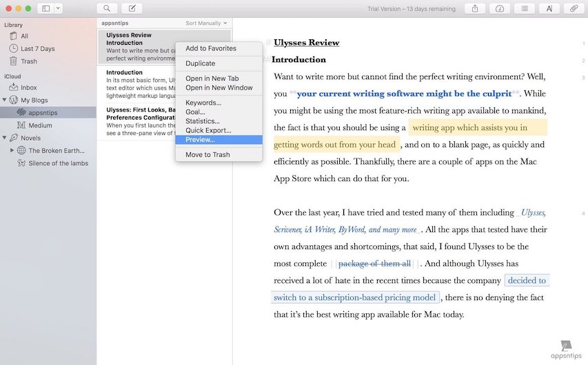This screenshot has height=365, width=588.
Task: Open the attachments paperclip icon
Action: 574,8
